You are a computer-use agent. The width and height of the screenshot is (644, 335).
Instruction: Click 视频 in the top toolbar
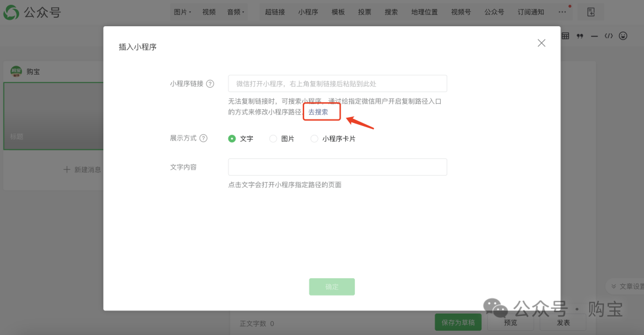(209, 12)
